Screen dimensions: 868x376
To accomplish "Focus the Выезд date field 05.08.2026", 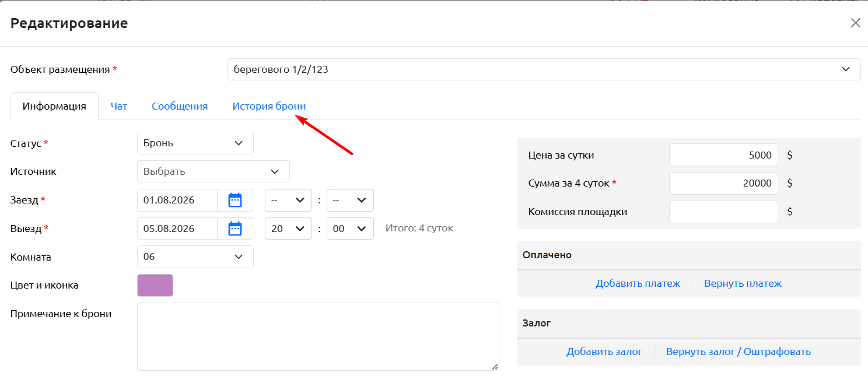I will click(x=177, y=229).
